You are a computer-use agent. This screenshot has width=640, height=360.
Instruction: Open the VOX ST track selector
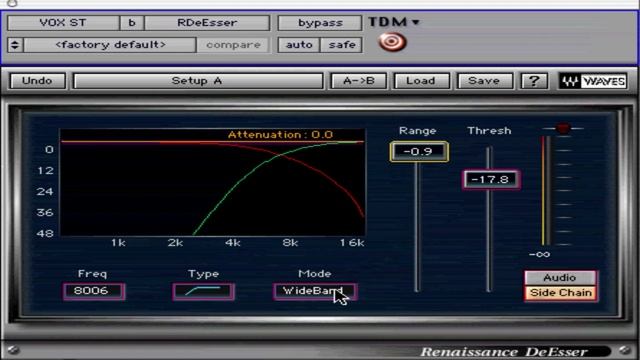pyautogui.click(x=63, y=22)
